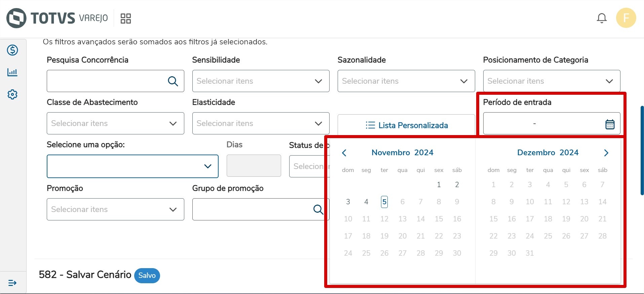Click the page vertical scrollbar

tap(642, 151)
